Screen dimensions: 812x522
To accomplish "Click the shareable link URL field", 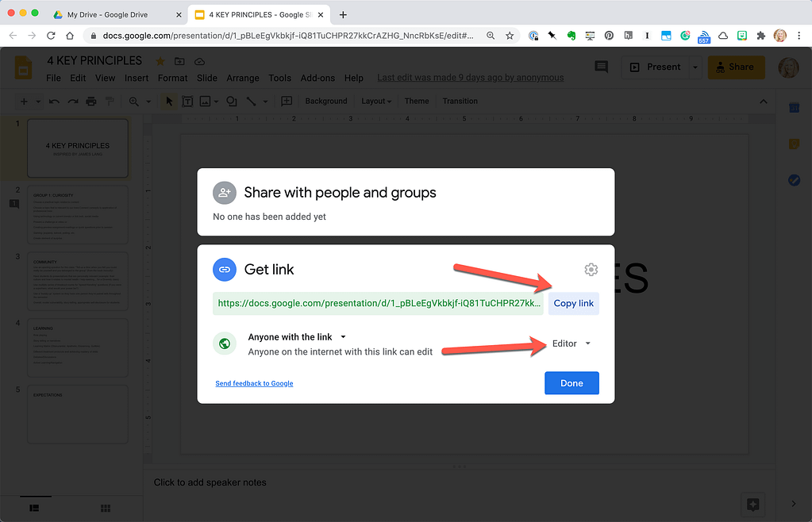I will tap(378, 303).
